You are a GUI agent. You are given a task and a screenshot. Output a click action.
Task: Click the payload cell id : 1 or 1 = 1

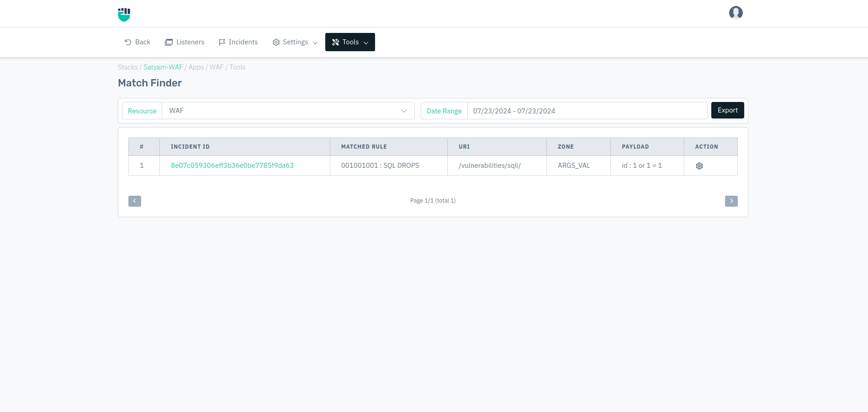647,166
